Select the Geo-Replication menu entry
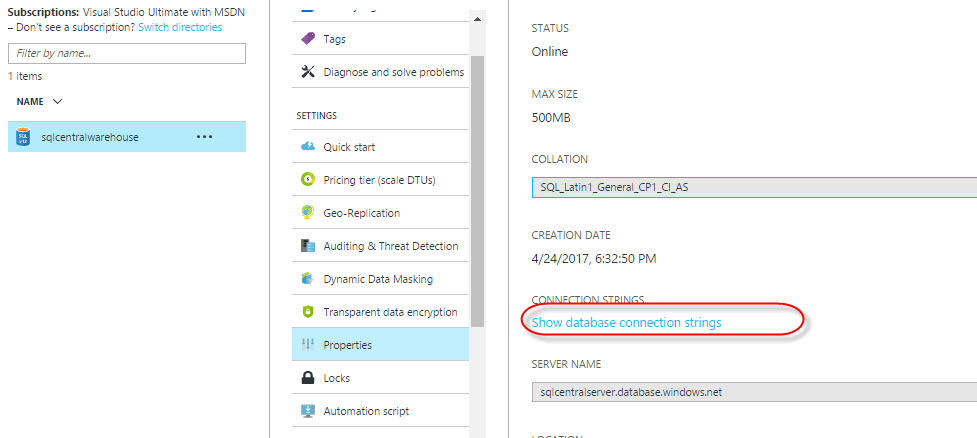Viewport: 977px width, 438px height. click(x=361, y=213)
